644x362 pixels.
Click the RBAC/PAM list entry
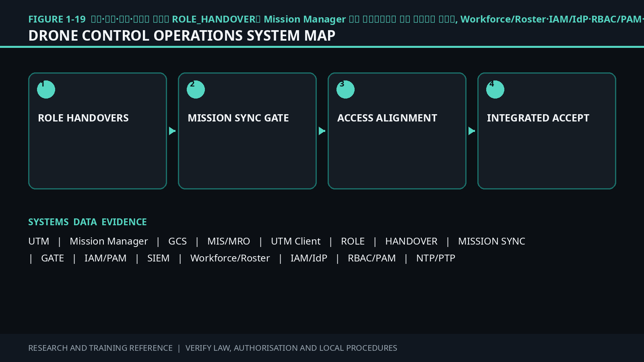pyautogui.click(x=372, y=258)
